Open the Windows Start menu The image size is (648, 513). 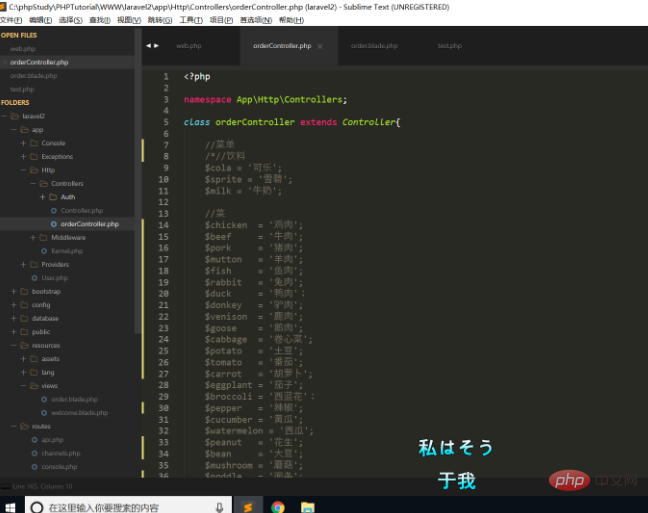10,506
